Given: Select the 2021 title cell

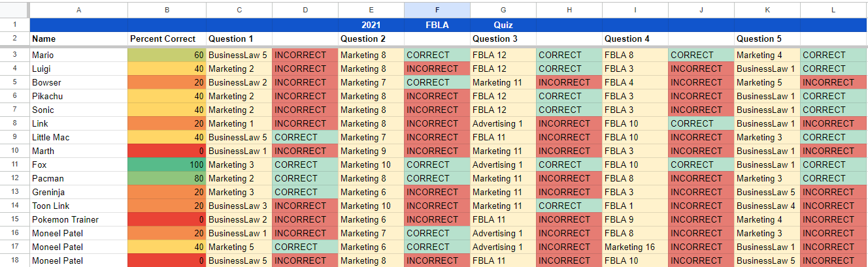Looking at the screenshot, I should point(371,25).
